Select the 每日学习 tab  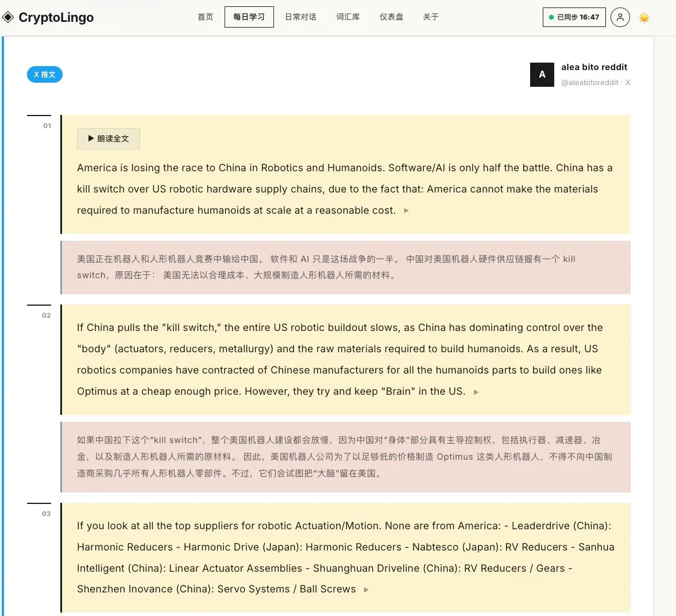point(249,17)
